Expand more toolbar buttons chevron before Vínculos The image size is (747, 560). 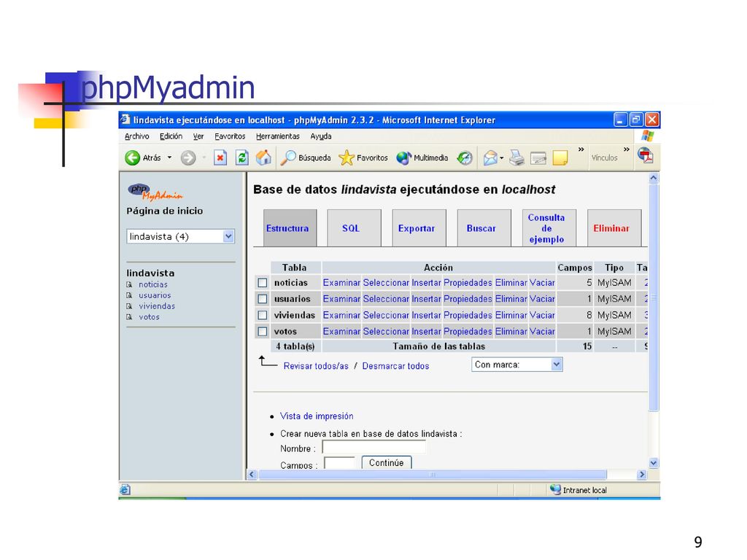581,149
